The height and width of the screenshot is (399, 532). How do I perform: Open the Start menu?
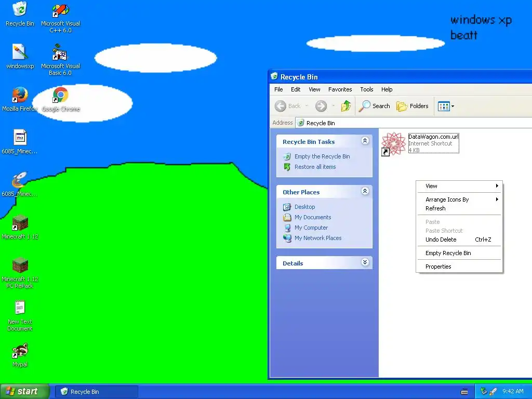tap(24, 391)
